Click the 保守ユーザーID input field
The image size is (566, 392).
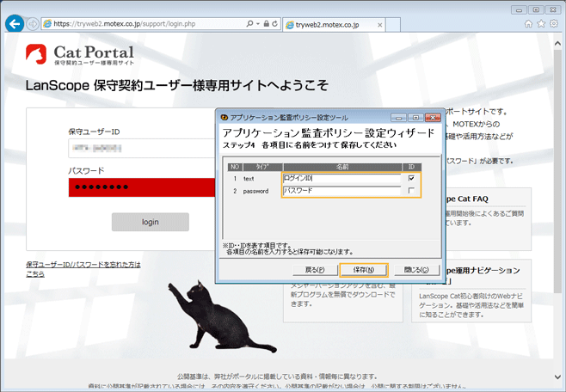tap(141, 148)
